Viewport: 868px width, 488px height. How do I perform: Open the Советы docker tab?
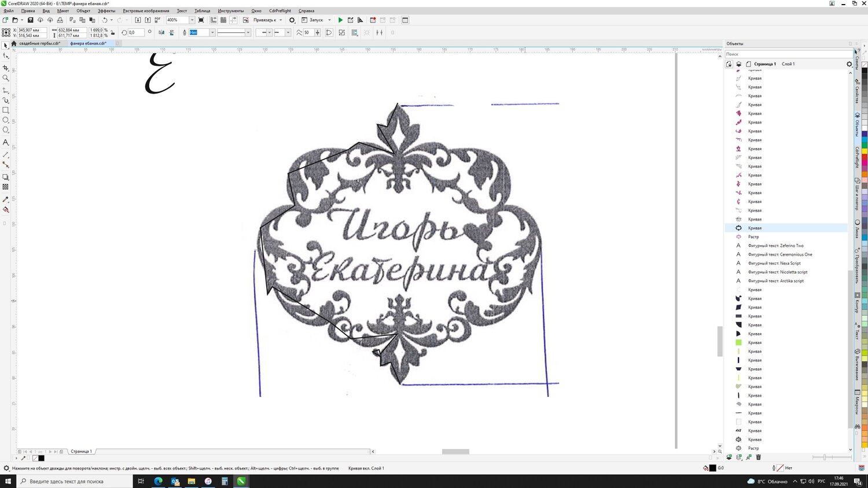click(857, 60)
